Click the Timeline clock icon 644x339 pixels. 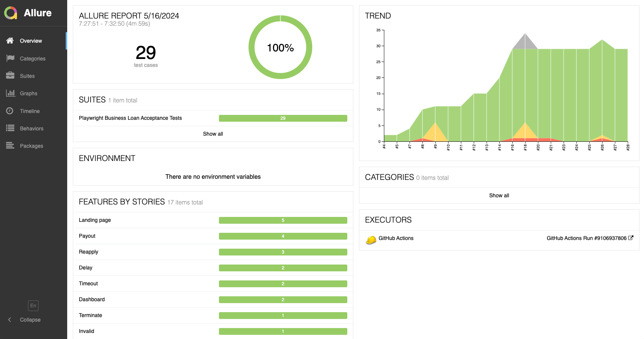point(10,111)
